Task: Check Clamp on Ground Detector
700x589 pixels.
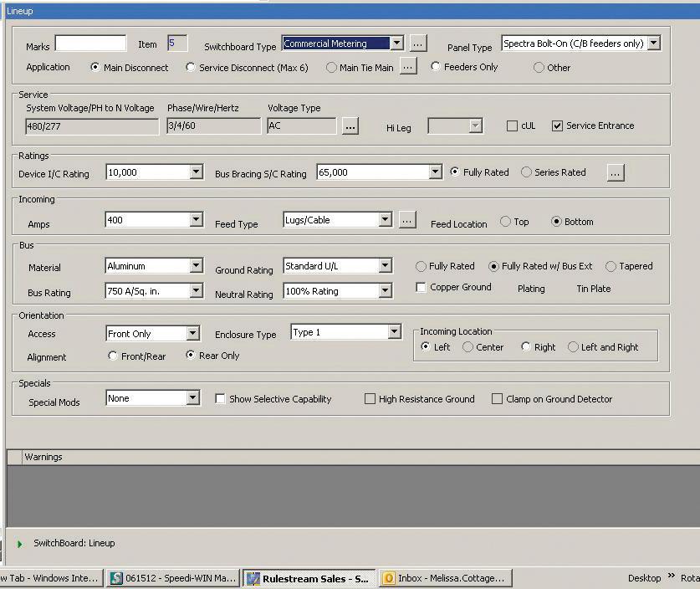Action: point(497,399)
